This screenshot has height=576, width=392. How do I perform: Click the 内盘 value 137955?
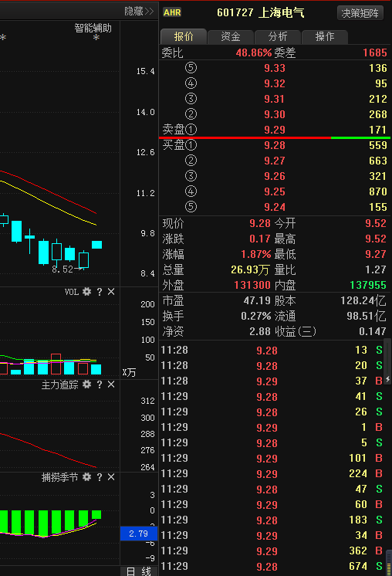(x=368, y=285)
